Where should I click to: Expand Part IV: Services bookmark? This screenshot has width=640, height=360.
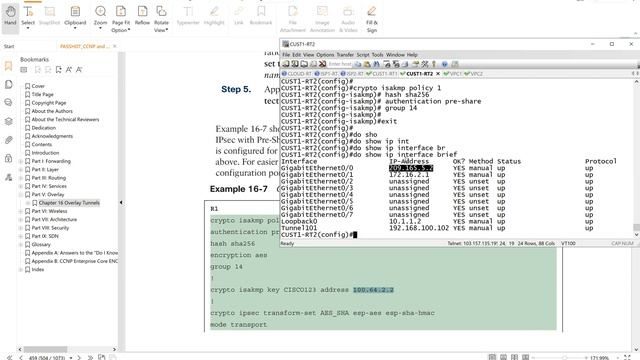click(x=21, y=186)
